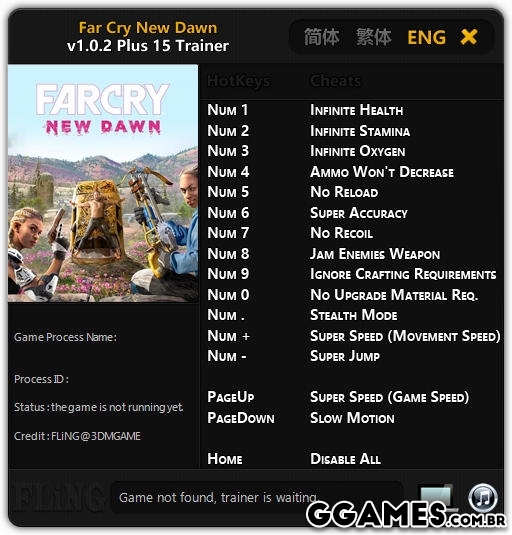Select Slow Motion option
The width and height of the screenshot is (512, 535).
352,418
